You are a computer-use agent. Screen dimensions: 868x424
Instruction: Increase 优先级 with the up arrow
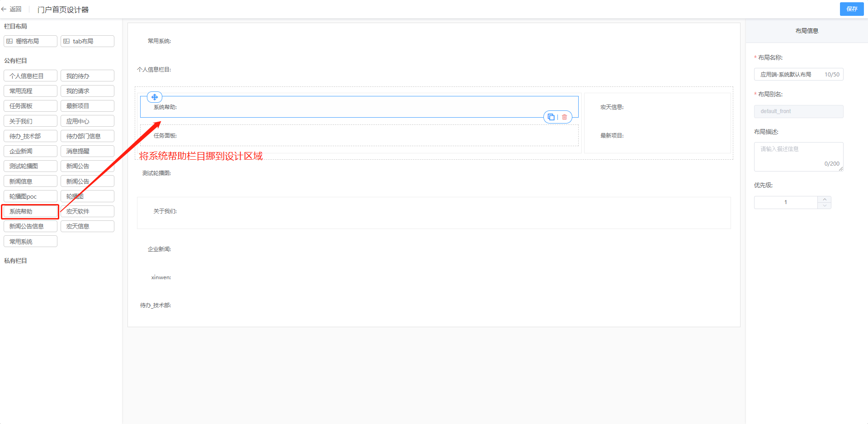pos(825,200)
